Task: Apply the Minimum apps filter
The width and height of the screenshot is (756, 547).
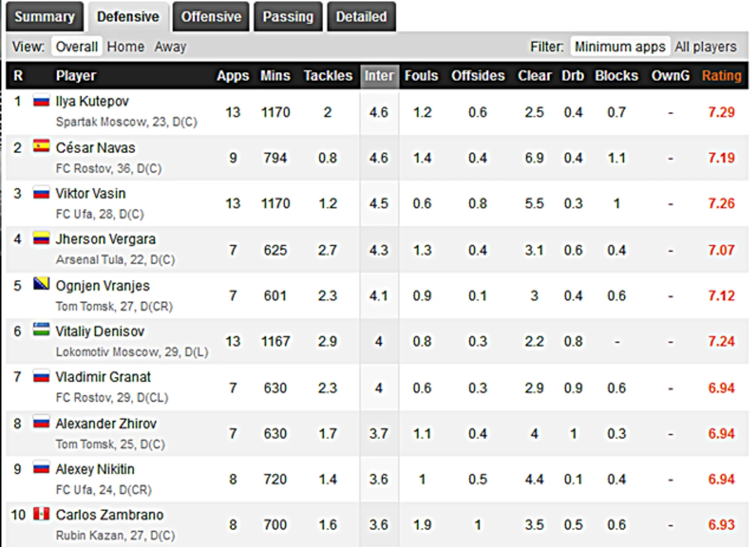Action: [x=620, y=47]
